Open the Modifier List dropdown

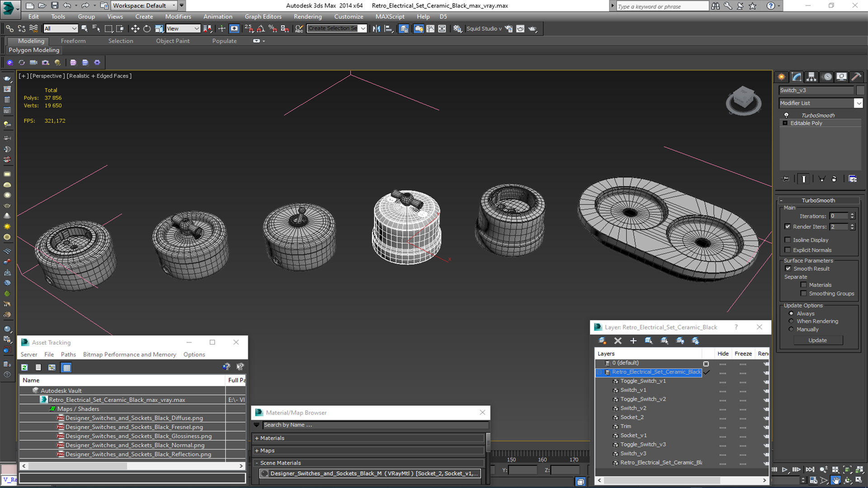click(x=859, y=103)
